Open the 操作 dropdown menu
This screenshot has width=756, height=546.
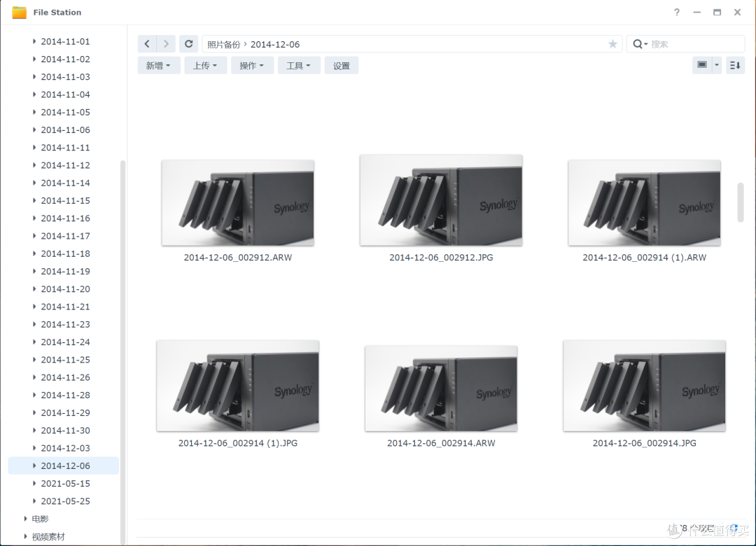click(252, 66)
